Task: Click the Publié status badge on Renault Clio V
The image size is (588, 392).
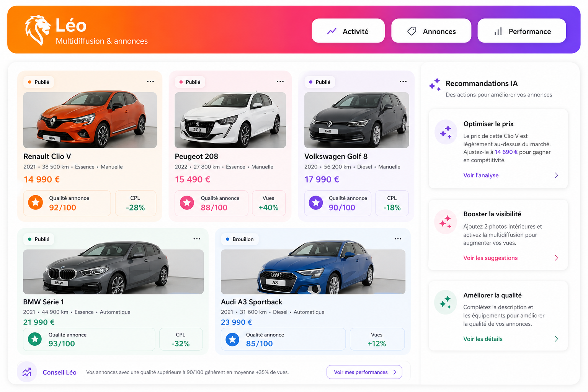Action: click(39, 82)
